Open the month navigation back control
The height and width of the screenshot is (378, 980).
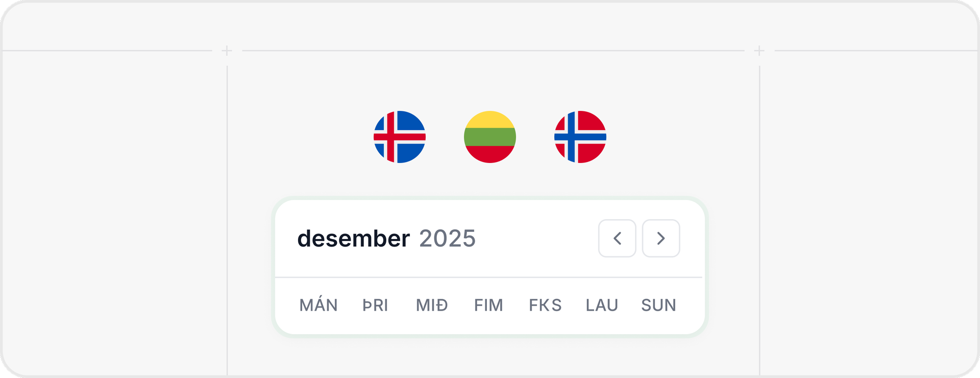617,238
